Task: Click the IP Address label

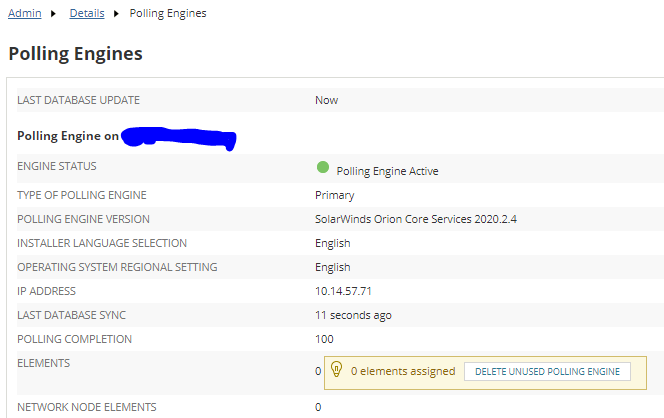Action: (47, 291)
